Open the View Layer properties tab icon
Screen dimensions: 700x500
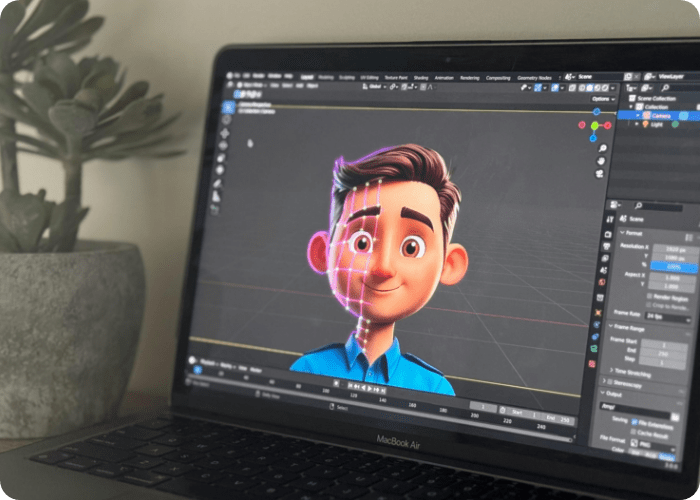(605, 258)
